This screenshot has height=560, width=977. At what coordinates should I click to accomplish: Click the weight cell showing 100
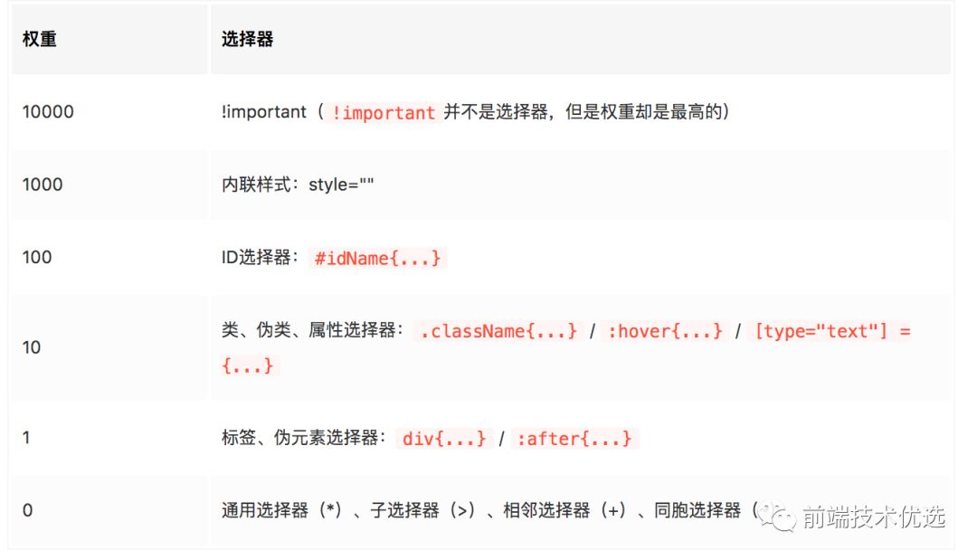[37, 257]
